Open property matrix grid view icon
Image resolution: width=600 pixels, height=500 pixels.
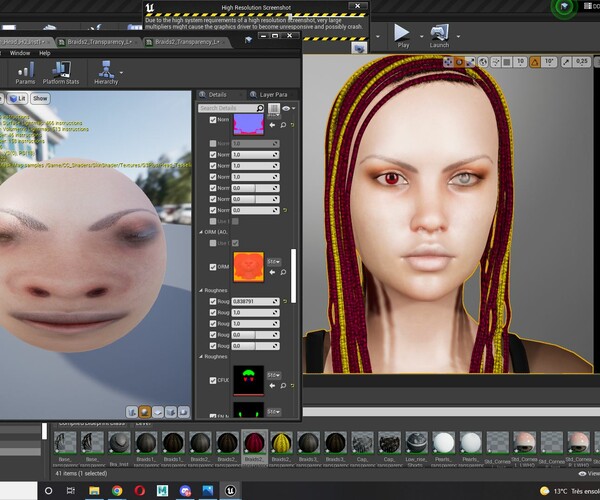pos(274,108)
